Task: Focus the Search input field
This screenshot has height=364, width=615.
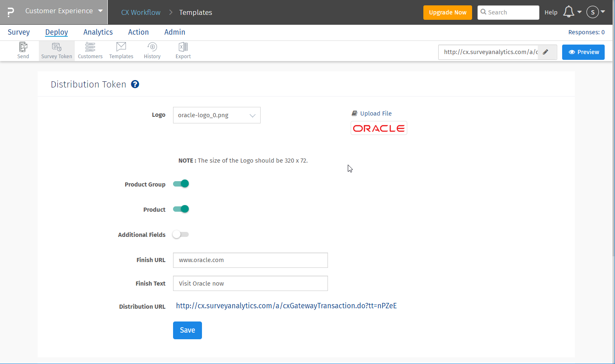Action: pos(508,12)
